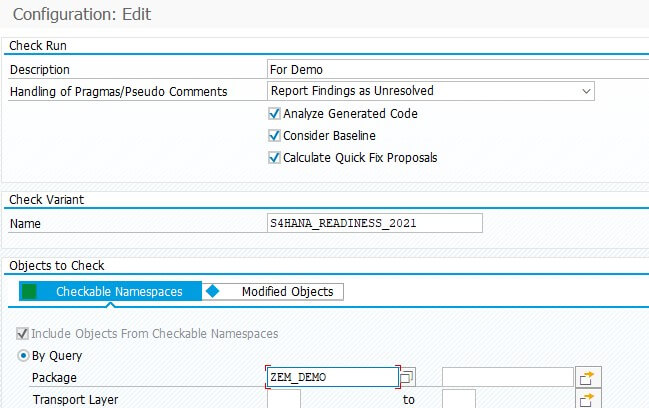Open multiple selection for Package
This screenshot has width=649, height=408.
(x=588, y=377)
